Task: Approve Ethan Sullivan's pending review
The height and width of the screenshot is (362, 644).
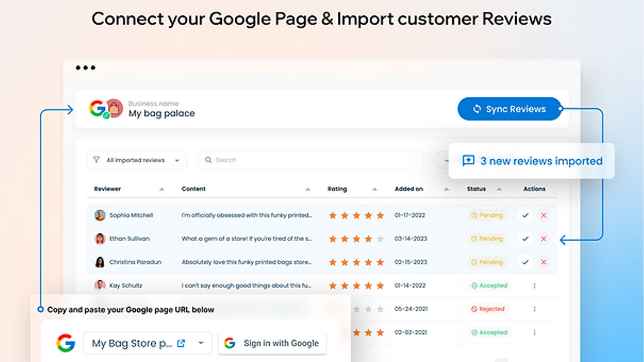Action: pos(525,239)
